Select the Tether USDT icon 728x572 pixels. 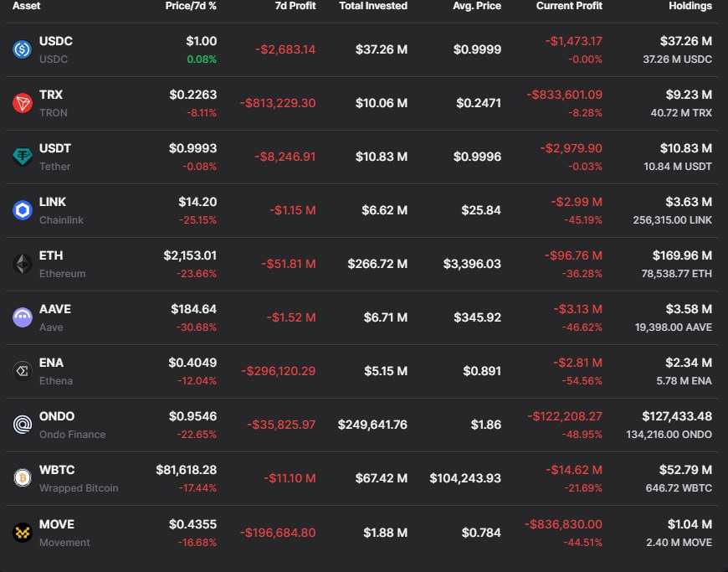pyautogui.click(x=23, y=157)
